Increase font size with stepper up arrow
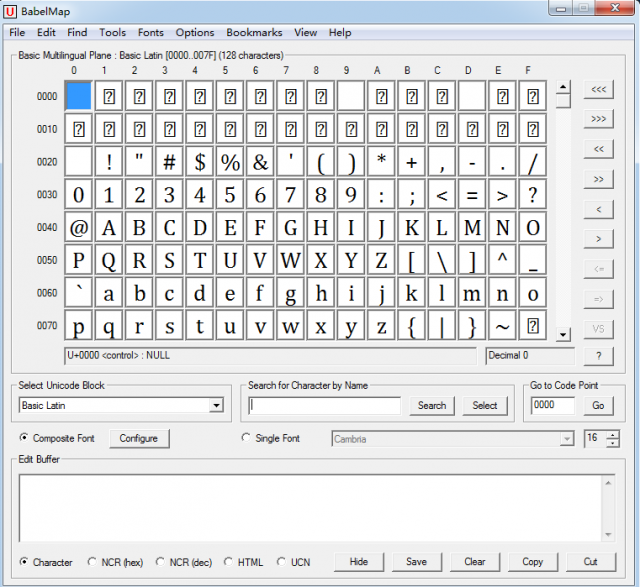640x587 pixels. 613,435
